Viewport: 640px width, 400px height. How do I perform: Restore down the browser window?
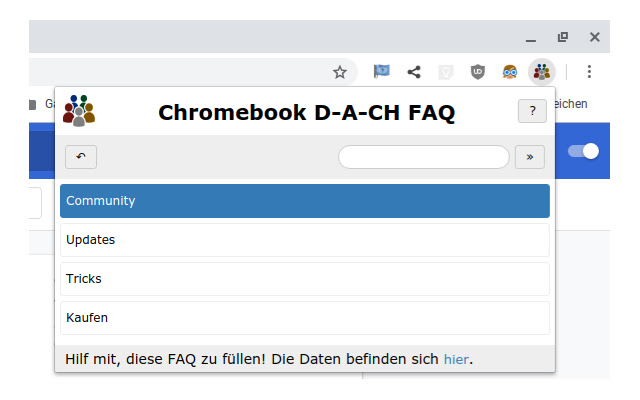pos(563,37)
